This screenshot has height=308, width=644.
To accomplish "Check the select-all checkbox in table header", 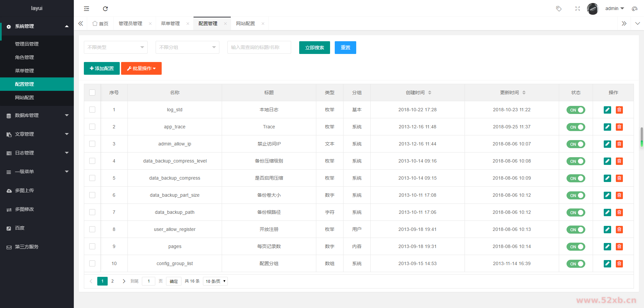I will [92, 93].
